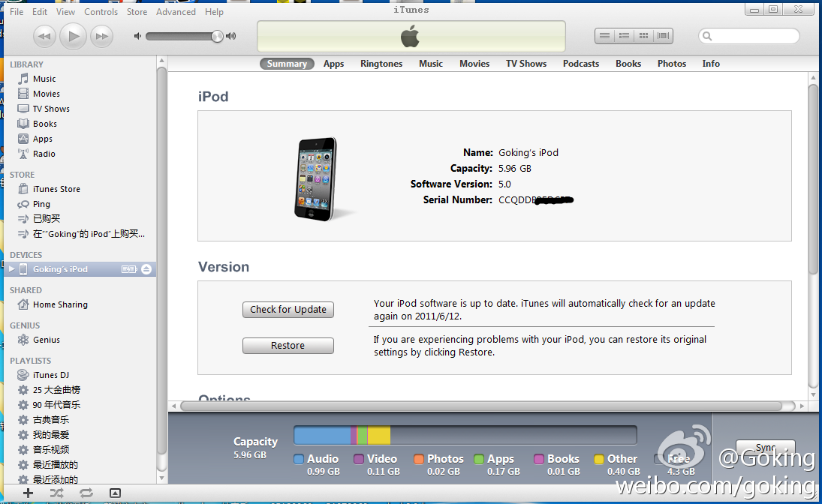Open the Edit menu
Image resolution: width=822 pixels, height=504 pixels.
pyautogui.click(x=40, y=11)
